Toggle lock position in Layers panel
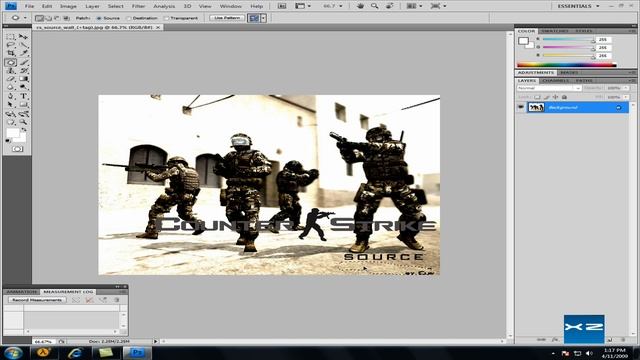 pos(555,97)
